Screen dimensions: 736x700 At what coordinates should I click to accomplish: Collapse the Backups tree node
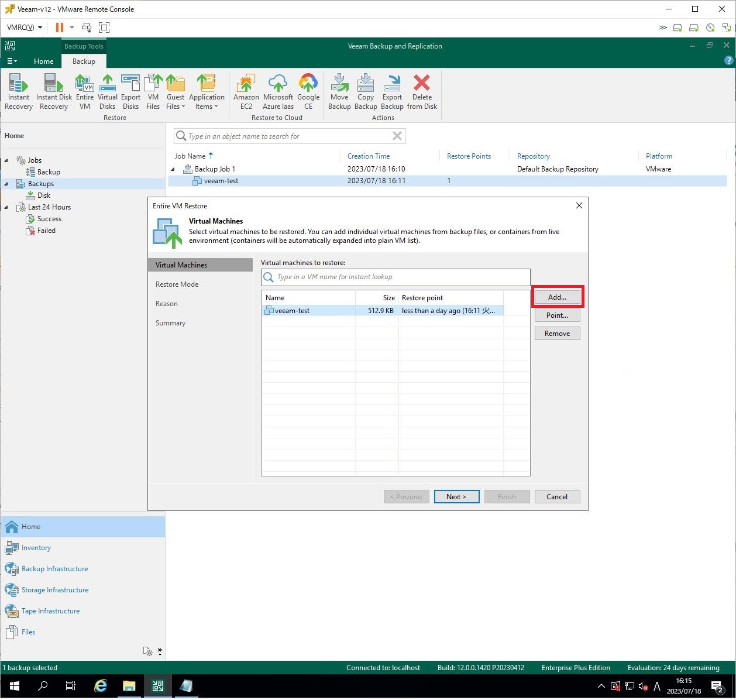coord(6,184)
